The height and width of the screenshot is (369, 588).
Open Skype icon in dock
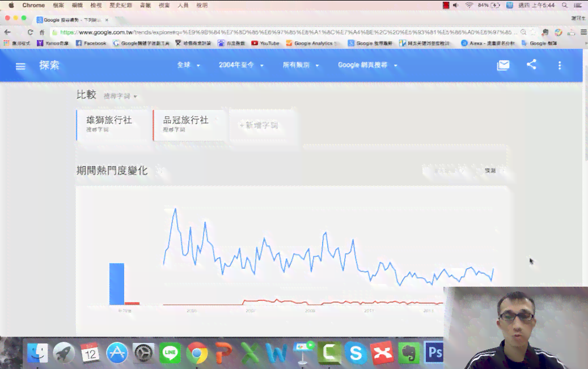coord(356,353)
